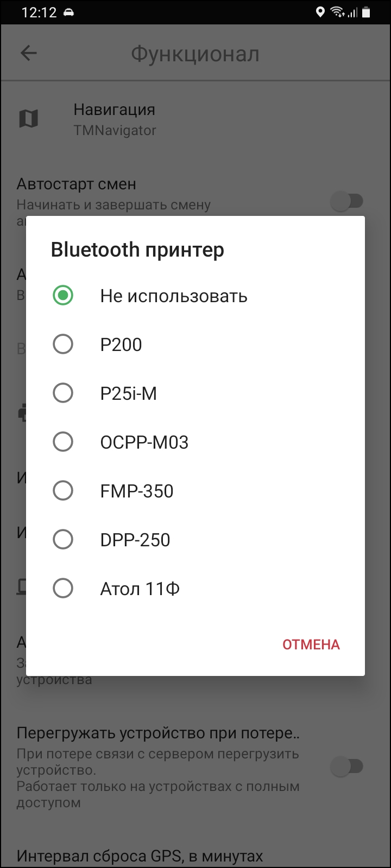Tap the location pin status icon
This screenshot has height=868, width=391.
tap(320, 12)
